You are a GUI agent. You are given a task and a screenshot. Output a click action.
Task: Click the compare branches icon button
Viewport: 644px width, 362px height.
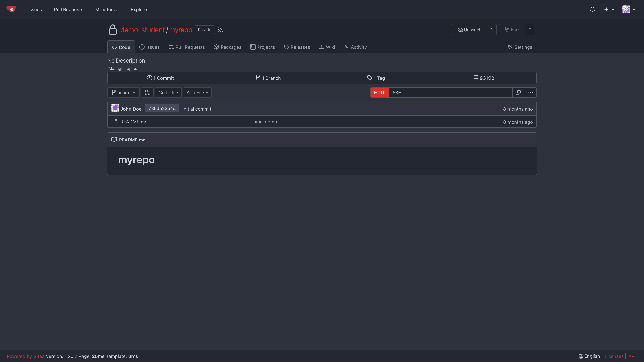[x=147, y=93]
